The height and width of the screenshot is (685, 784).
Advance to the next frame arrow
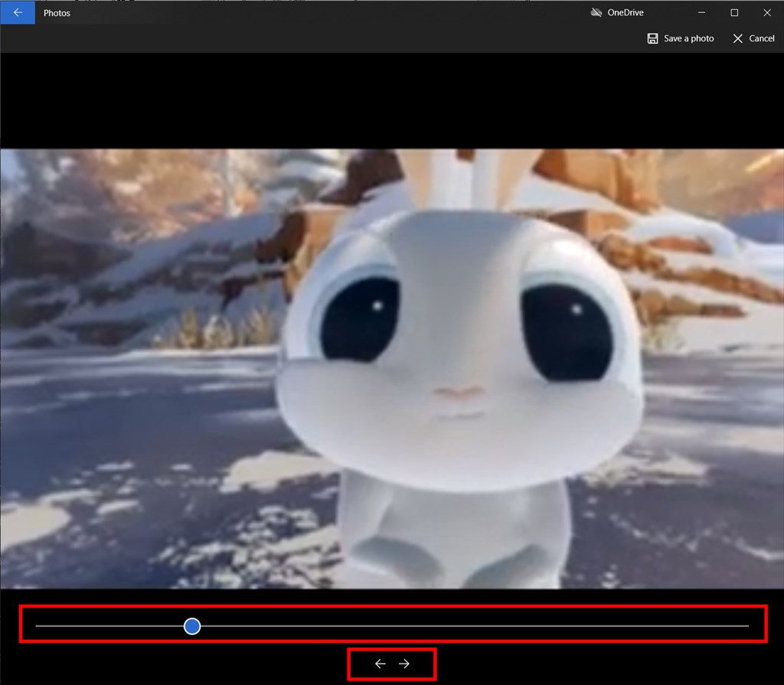coord(404,664)
